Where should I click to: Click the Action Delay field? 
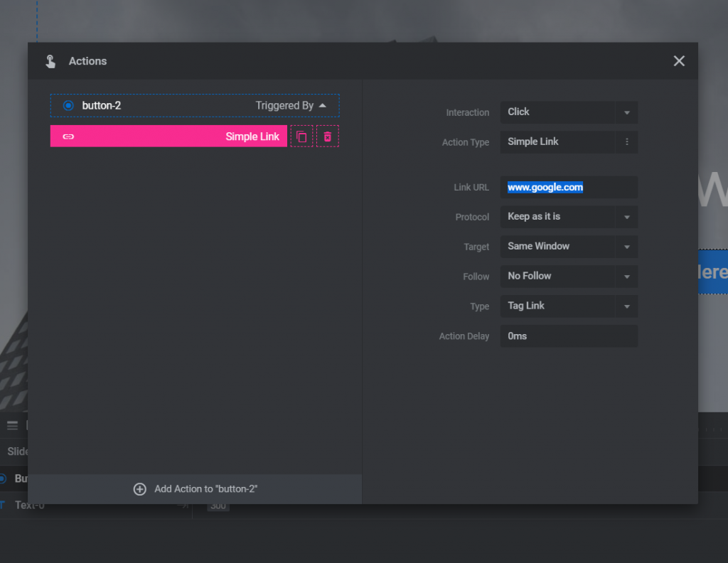tap(569, 336)
